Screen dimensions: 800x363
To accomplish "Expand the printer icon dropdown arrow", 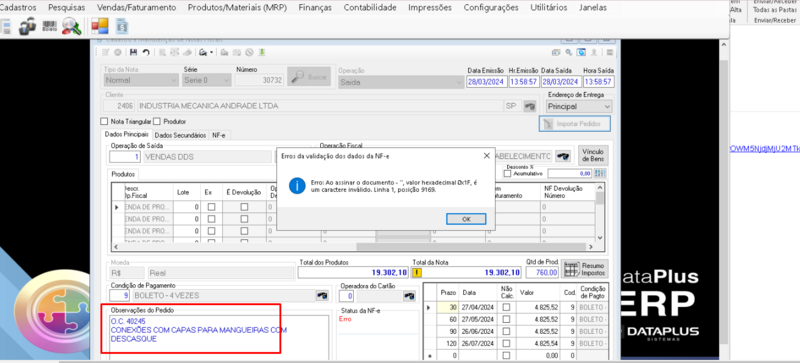I will (x=211, y=52).
